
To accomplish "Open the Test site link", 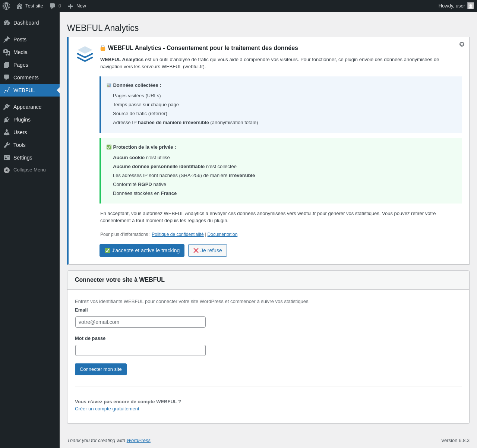I will [30, 6].
